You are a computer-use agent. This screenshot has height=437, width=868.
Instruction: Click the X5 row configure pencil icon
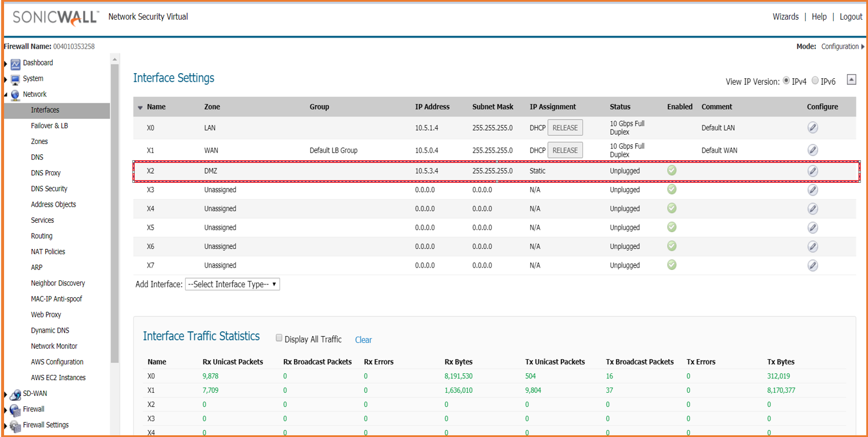[813, 227]
